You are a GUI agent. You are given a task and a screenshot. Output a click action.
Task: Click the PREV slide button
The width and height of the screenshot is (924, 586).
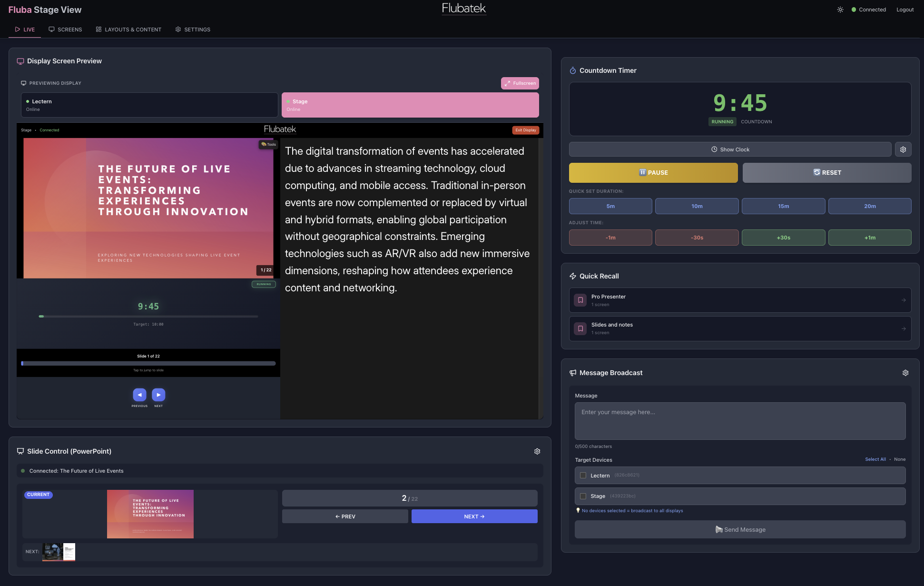pyautogui.click(x=345, y=516)
